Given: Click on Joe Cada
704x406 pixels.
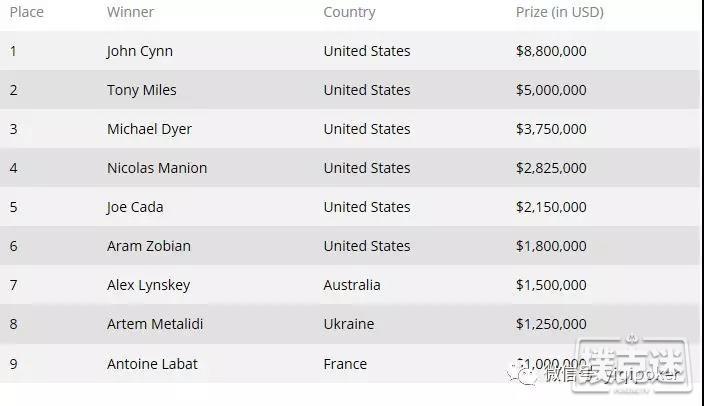Looking at the screenshot, I should click(135, 207).
